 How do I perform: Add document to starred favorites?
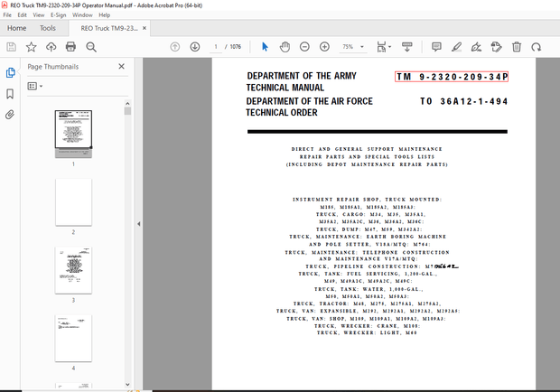(31, 47)
